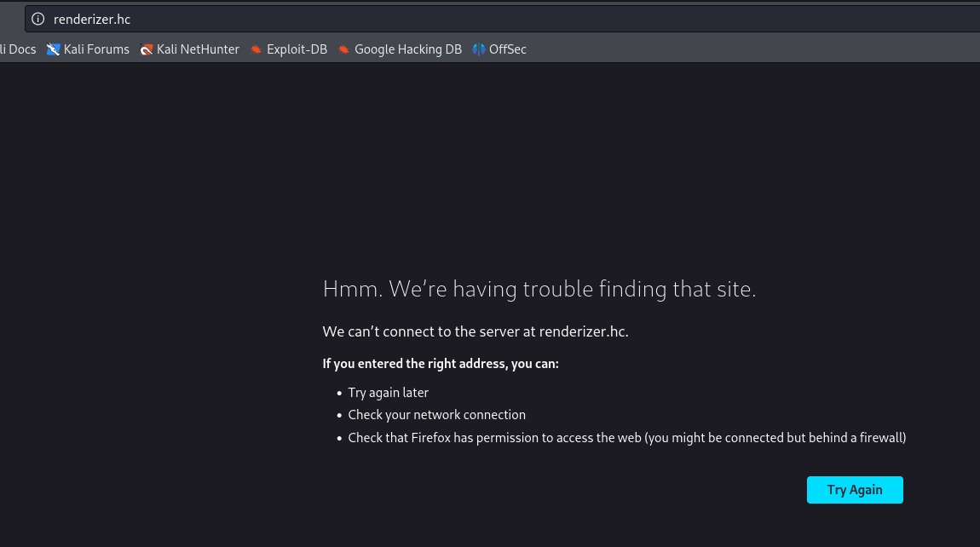Open the Kali Forums bookmark label
Image resolution: width=980 pixels, height=547 pixels.
point(96,49)
